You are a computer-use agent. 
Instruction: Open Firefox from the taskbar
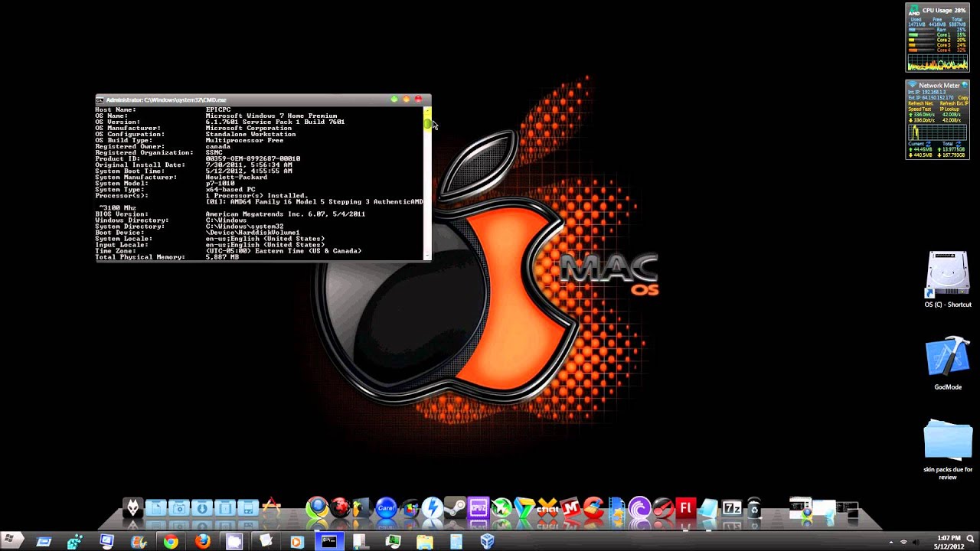(x=202, y=541)
